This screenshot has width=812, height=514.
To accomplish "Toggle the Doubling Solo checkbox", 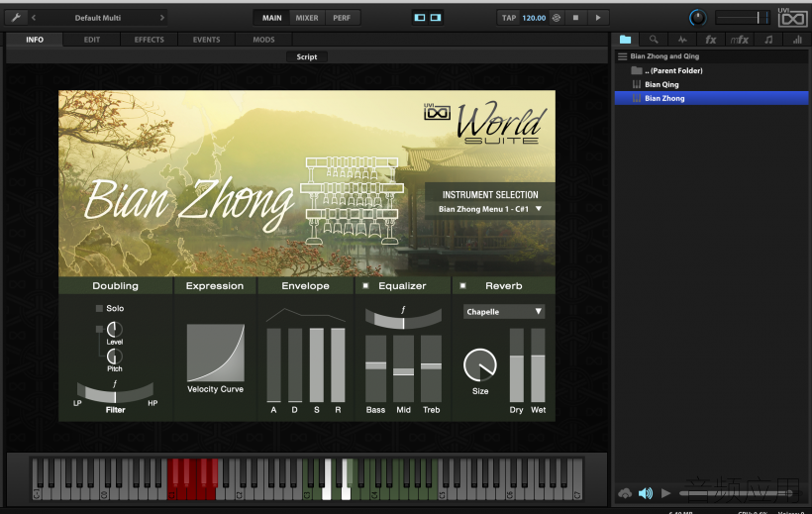I will [x=99, y=308].
